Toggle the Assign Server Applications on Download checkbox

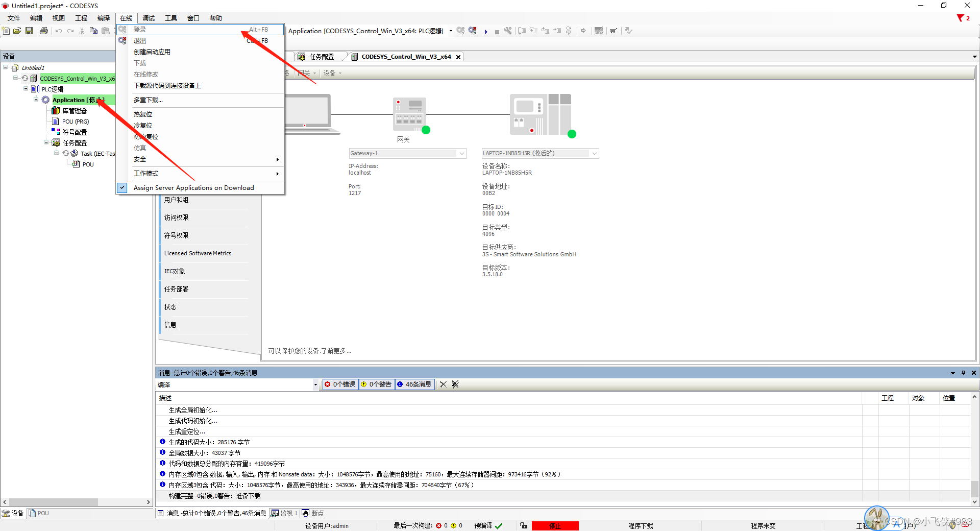click(122, 187)
